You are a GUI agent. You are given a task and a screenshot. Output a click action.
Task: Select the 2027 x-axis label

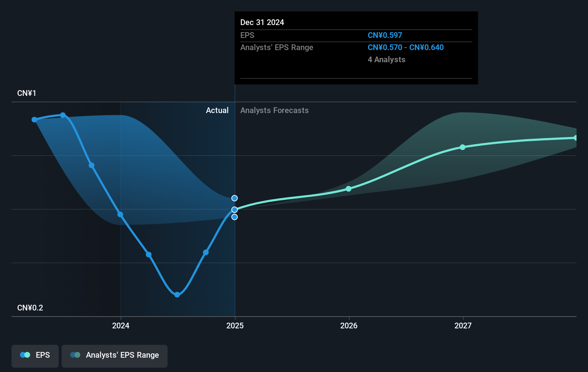[463, 325]
